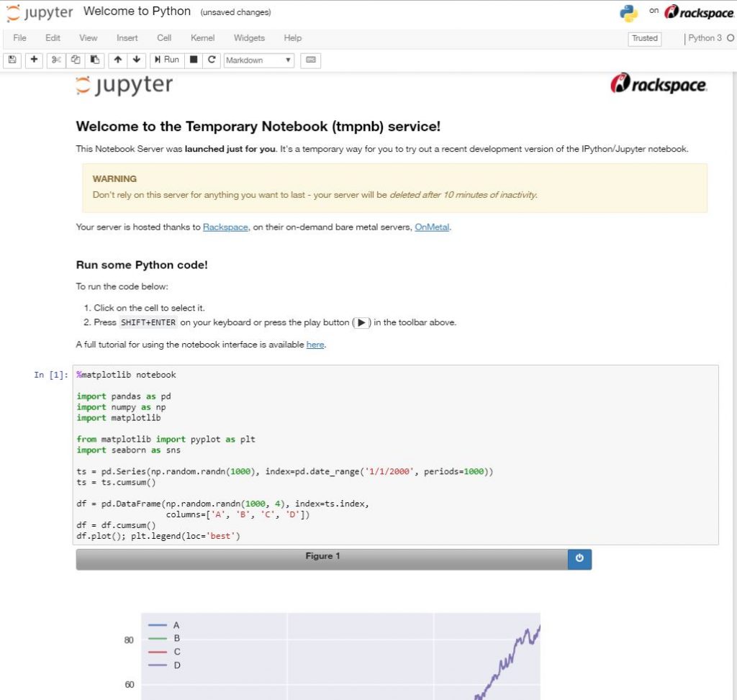Open the cell type Markdown dropdown

click(258, 60)
